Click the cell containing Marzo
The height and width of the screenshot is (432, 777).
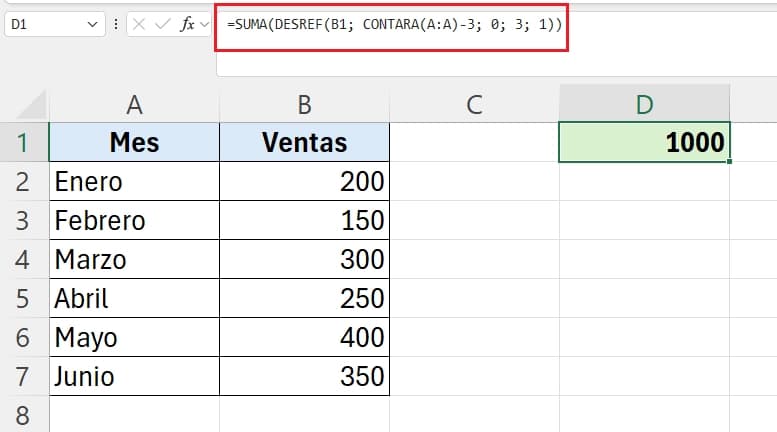(134, 260)
